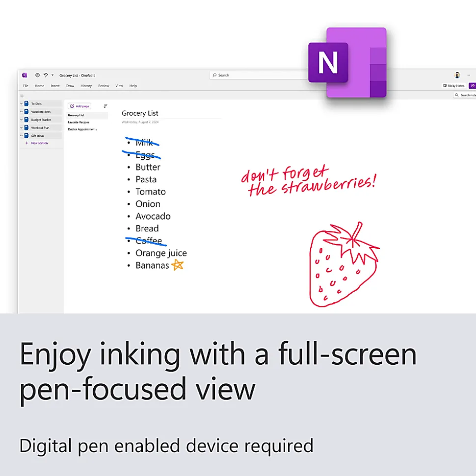Image resolution: width=476 pixels, height=476 pixels.
Task: Click the red strawberry ink drawing
Action: coord(344,264)
